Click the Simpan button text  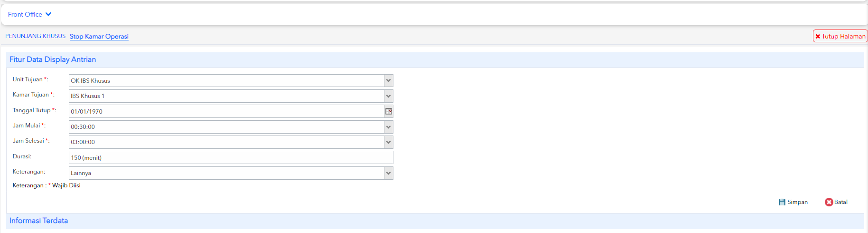point(797,202)
